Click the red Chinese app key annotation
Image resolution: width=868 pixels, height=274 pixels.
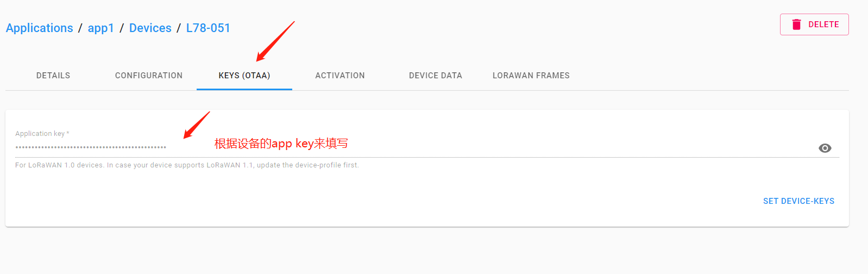tap(281, 144)
